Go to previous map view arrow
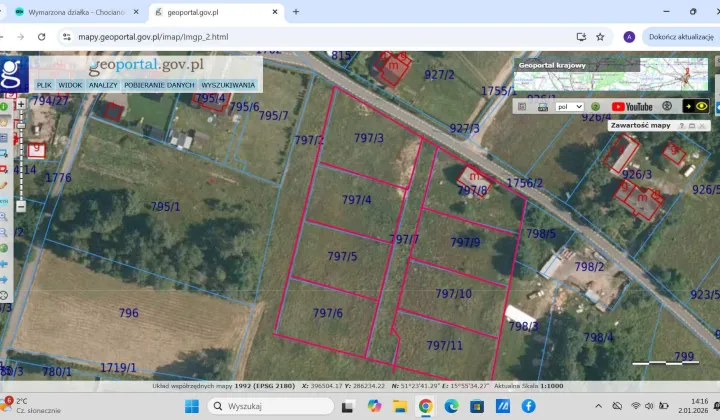This screenshot has width=720, height=420. click(x=4, y=263)
